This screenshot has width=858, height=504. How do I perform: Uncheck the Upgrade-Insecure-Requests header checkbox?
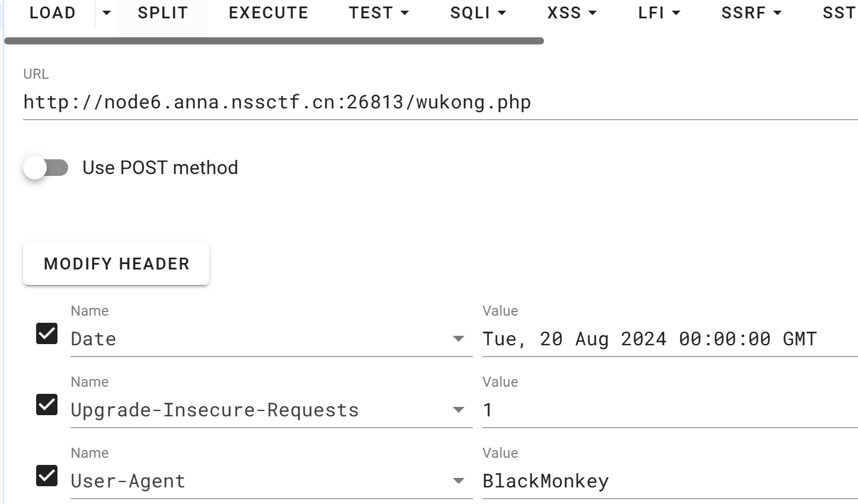[x=47, y=405]
